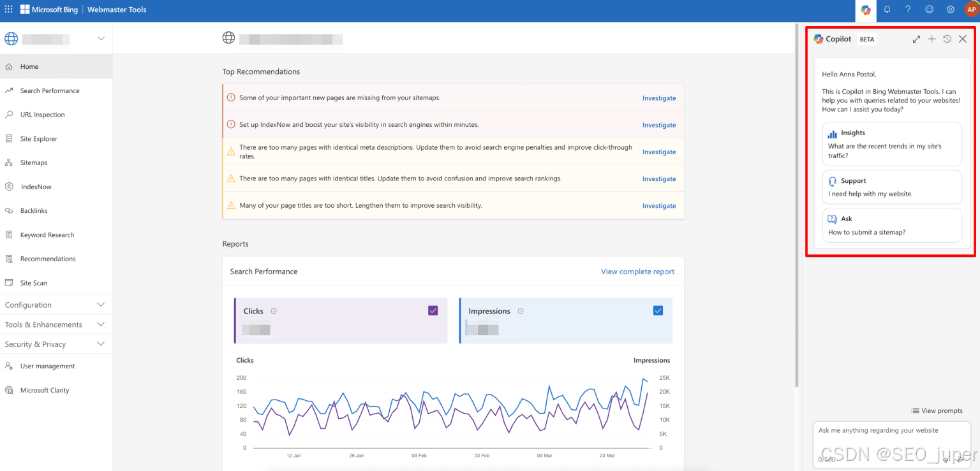This screenshot has height=471, width=980.
Task: Click the Backlinks chain icon
Action: coord(9,210)
